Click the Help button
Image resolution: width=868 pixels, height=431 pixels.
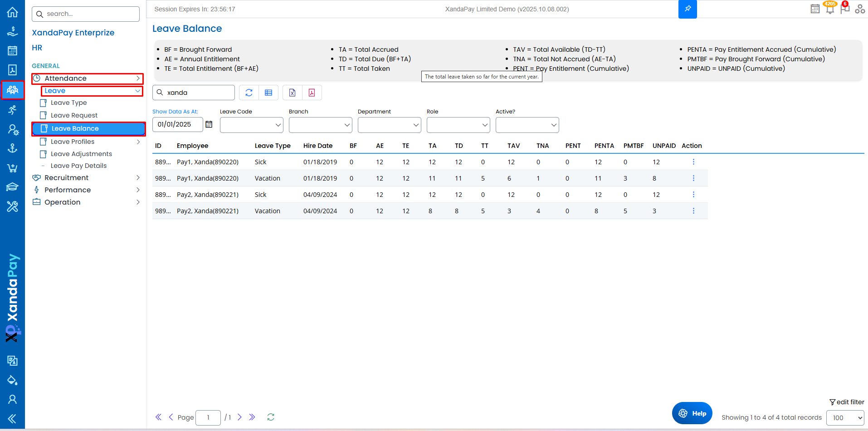click(x=692, y=413)
